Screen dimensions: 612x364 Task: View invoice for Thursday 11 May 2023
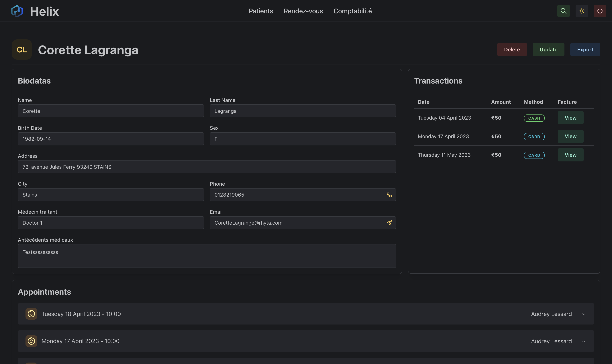pos(570,155)
